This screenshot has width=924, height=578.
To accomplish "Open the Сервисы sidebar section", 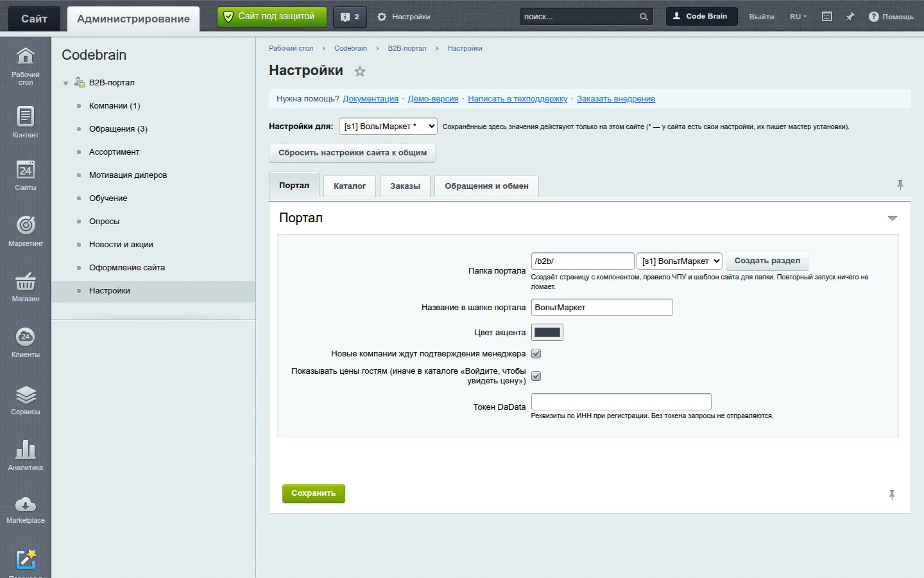I will (x=25, y=399).
